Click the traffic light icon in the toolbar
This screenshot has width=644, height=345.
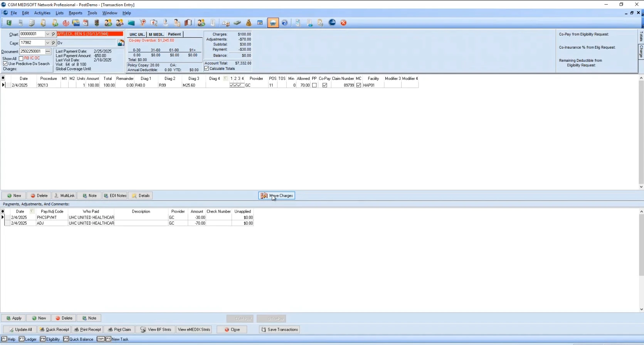(97, 23)
